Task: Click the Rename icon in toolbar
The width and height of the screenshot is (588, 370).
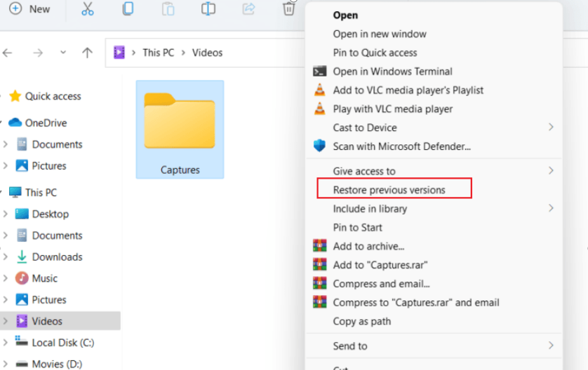Action: [x=208, y=9]
